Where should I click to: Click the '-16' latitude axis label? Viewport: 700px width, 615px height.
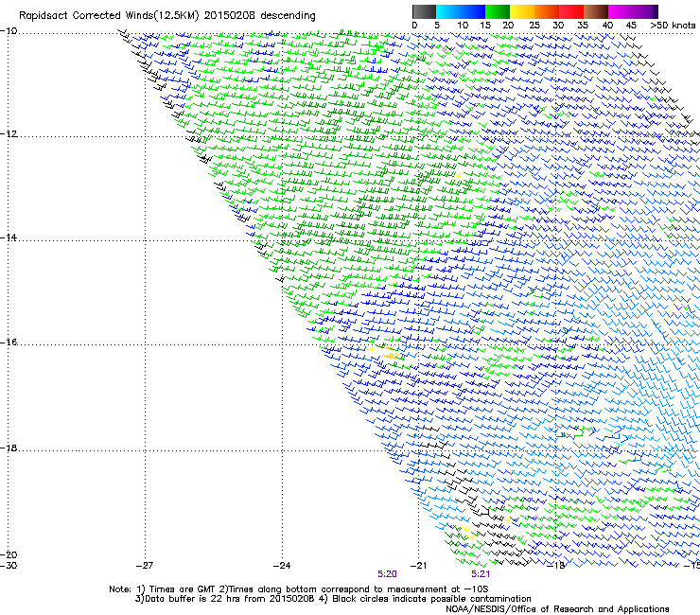pos(9,343)
